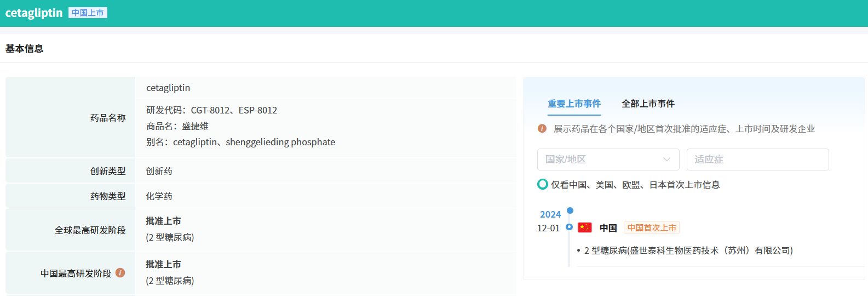Click 批准上市 under 全球最高研发阶段

[163, 221]
